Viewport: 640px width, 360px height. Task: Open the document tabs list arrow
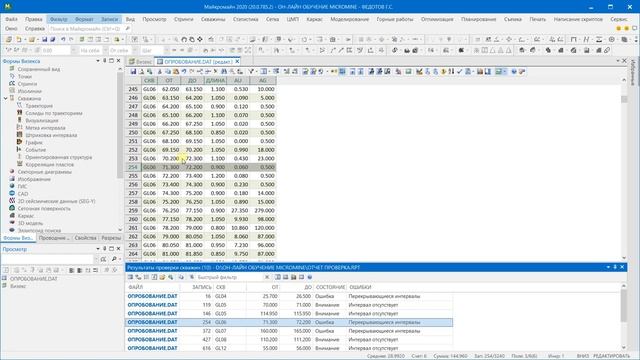[x=617, y=61]
